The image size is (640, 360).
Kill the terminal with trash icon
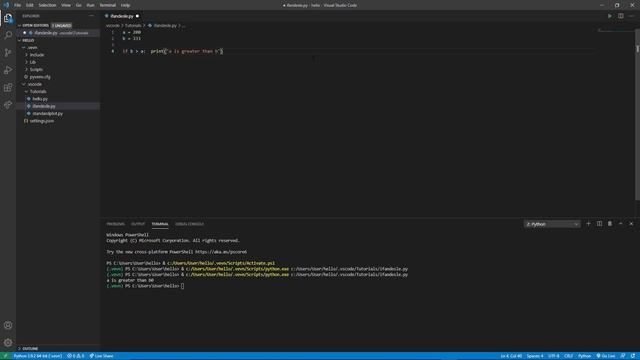pyautogui.click(x=610, y=224)
